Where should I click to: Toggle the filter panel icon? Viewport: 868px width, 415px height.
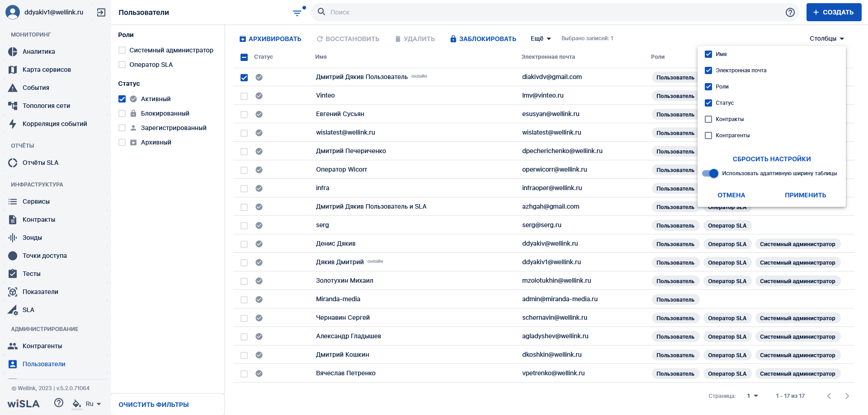click(x=297, y=12)
